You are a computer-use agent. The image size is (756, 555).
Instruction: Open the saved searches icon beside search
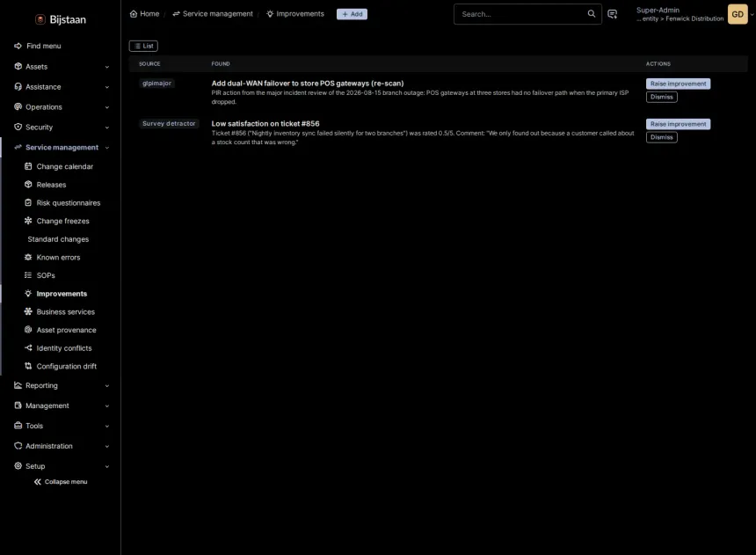click(613, 14)
